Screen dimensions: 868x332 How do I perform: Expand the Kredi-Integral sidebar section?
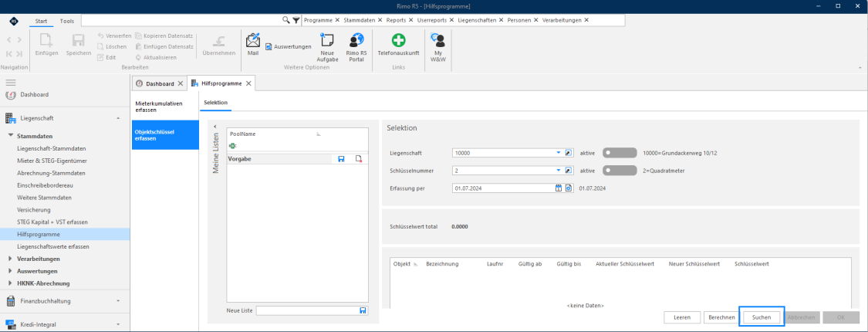click(x=118, y=324)
